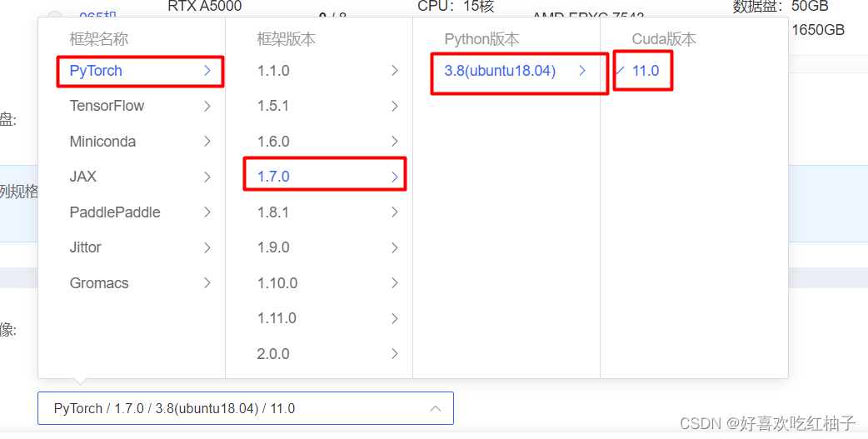Expand the 1.7.0 version chevron

pos(395,177)
